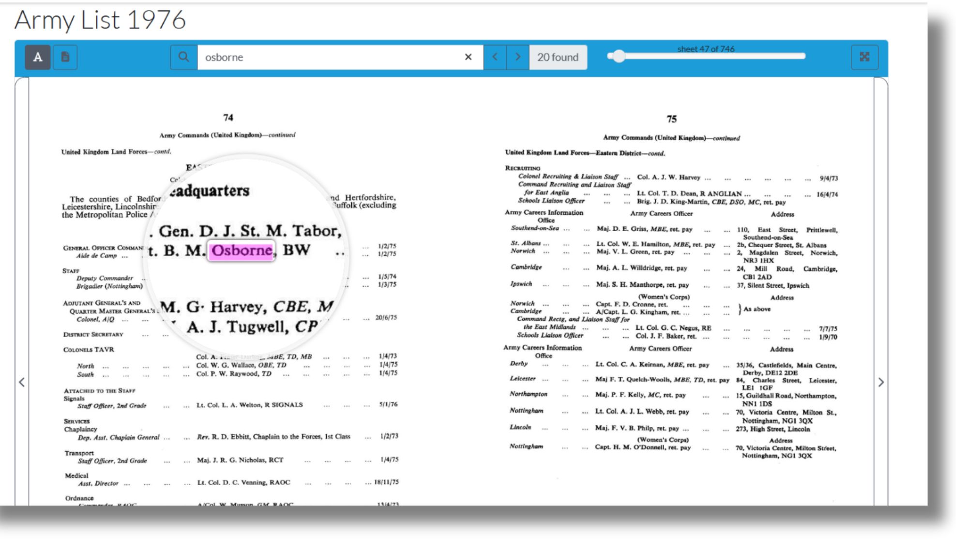Click 'Rev. R. D. Ebbitt' chaplain entry
The width and height of the screenshot is (968, 560).
pyautogui.click(x=273, y=437)
